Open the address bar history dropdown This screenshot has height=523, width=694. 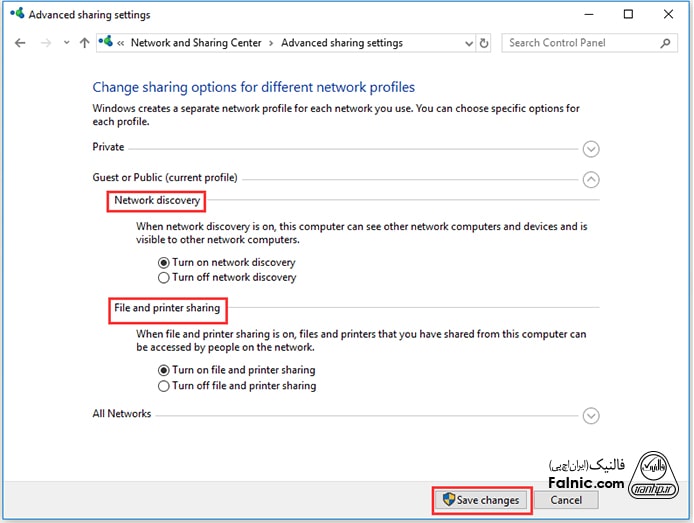click(468, 43)
